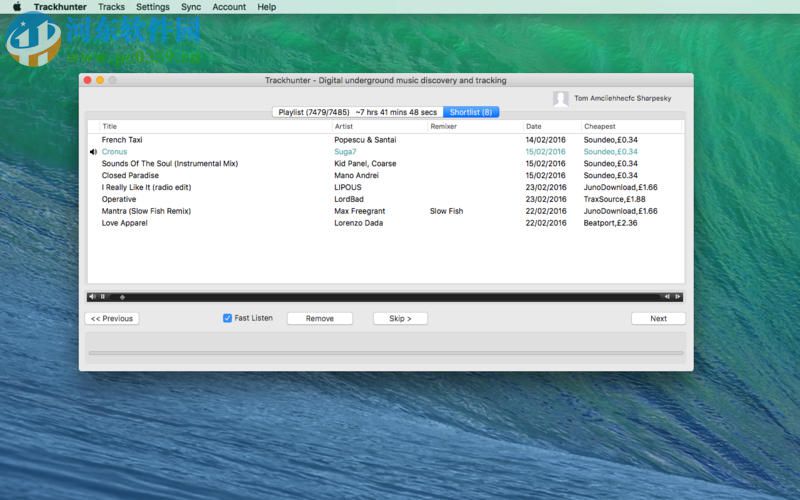Mute audio with player volume icon
Viewport: 800px width, 500px height.
point(92,296)
